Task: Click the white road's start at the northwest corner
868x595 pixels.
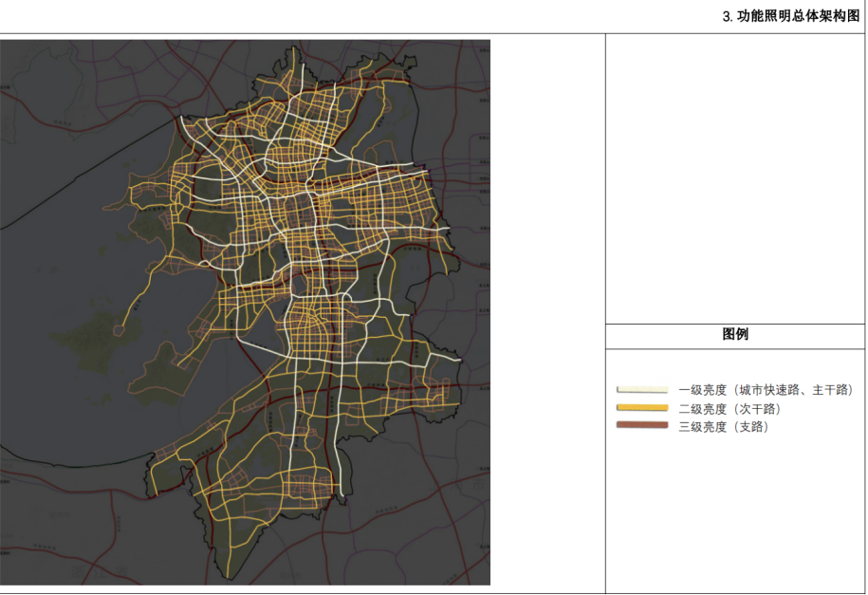Action: (182, 120)
